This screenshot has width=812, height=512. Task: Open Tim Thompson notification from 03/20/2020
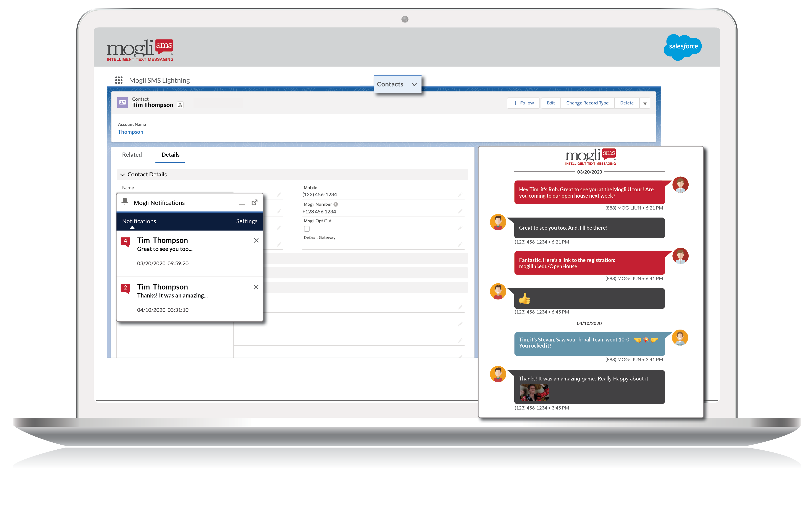(189, 253)
